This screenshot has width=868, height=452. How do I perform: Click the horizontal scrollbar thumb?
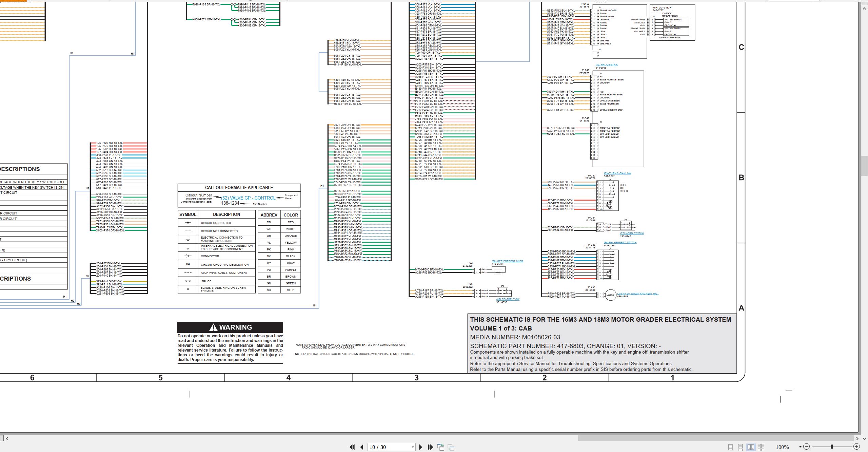click(x=716, y=438)
